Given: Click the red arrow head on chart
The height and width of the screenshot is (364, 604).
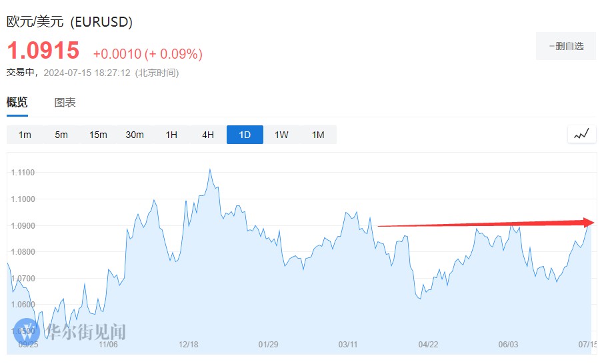Looking at the screenshot, I should coord(589,223).
